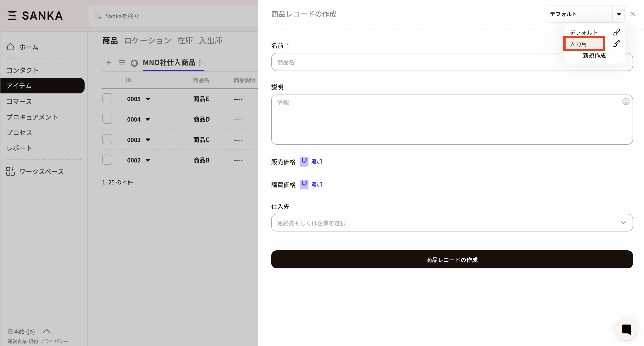Open the emoji picker in description field
The image size is (644, 346).
626,102
